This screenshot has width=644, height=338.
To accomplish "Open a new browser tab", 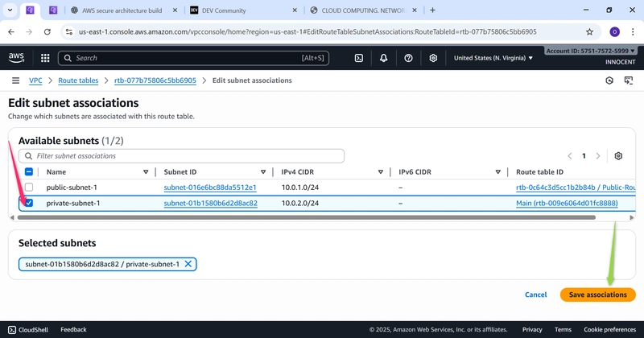I will click(432, 10).
